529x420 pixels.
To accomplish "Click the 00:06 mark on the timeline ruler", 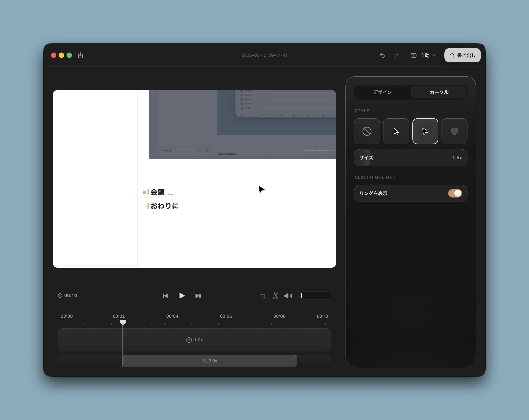I will coord(226,316).
